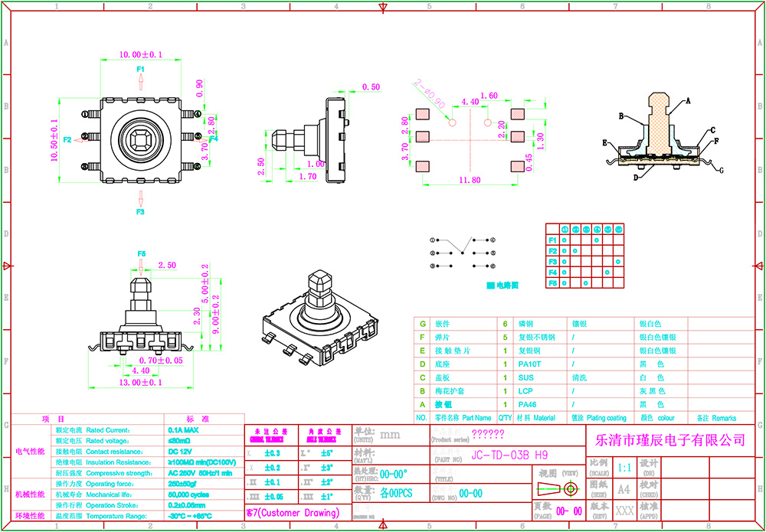
Task: Toggle the circle in contact table row F3
Action: pyautogui.click(x=563, y=263)
